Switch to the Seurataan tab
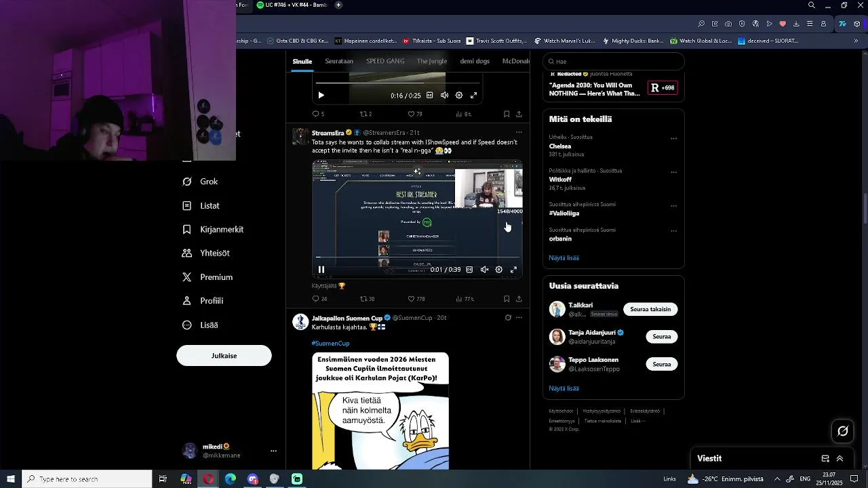This screenshot has width=868, height=488. click(x=339, y=61)
